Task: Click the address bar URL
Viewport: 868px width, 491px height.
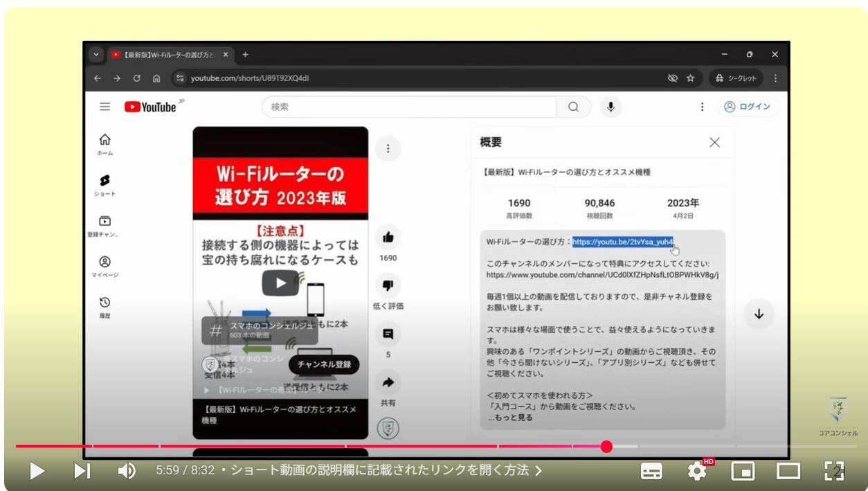Action: [x=250, y=78]
